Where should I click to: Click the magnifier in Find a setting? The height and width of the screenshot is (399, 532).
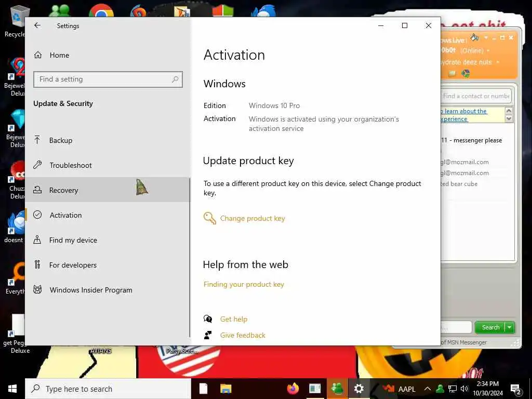pos(175,79)
